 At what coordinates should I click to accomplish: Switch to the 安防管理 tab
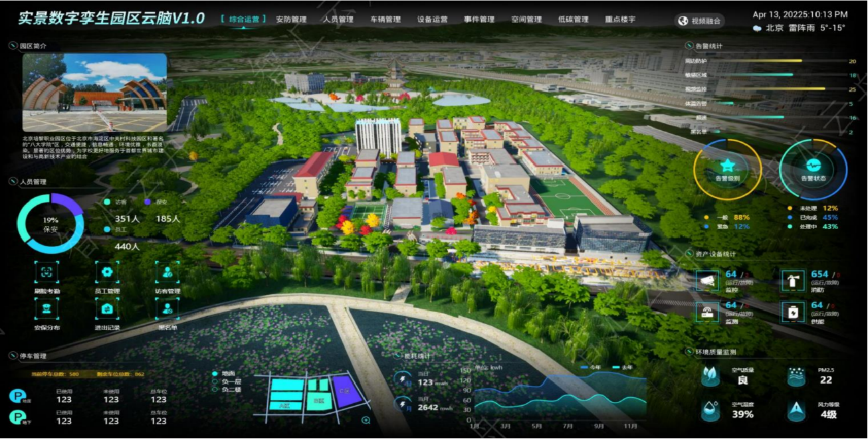click(291, 20)
